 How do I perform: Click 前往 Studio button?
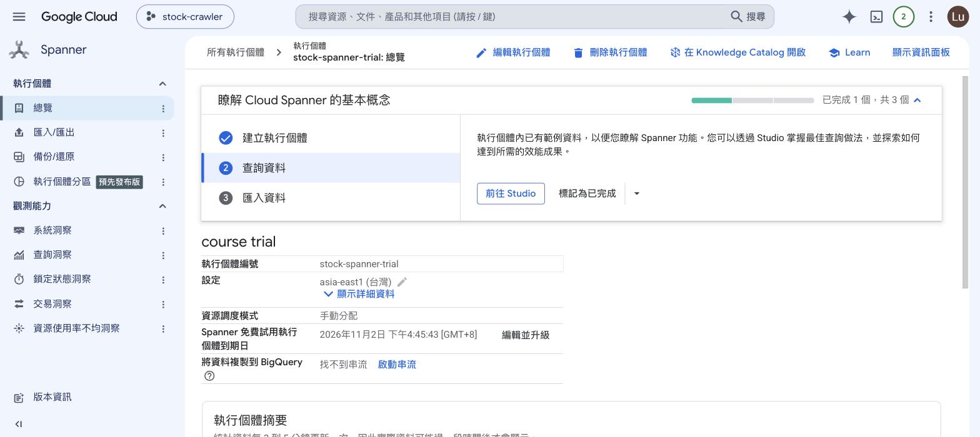511,194
